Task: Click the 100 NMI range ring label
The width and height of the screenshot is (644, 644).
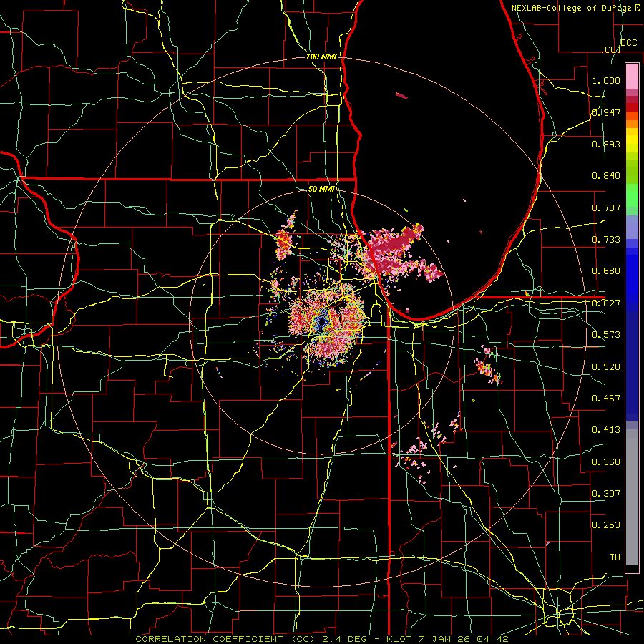Action: (x=321, y=57)
